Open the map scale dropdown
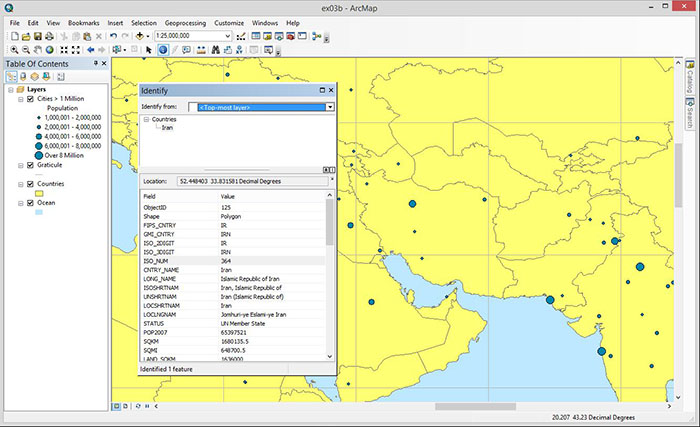The height and width of the screenshot is (427, 700). tap(227, 36)
